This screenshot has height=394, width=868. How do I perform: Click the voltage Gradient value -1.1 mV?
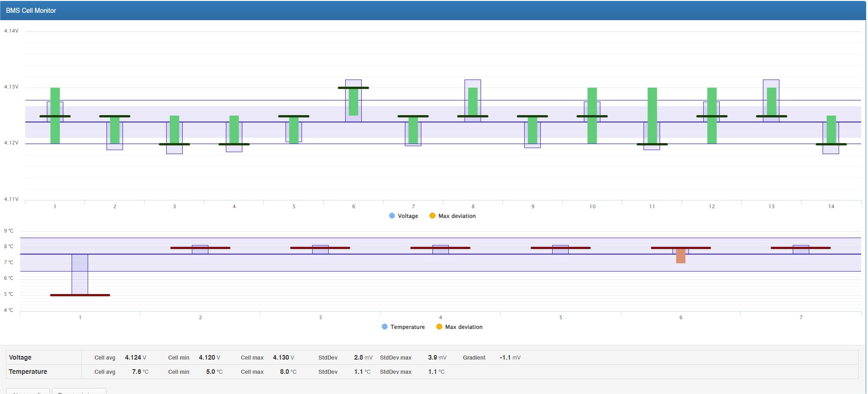coord(510,358)
